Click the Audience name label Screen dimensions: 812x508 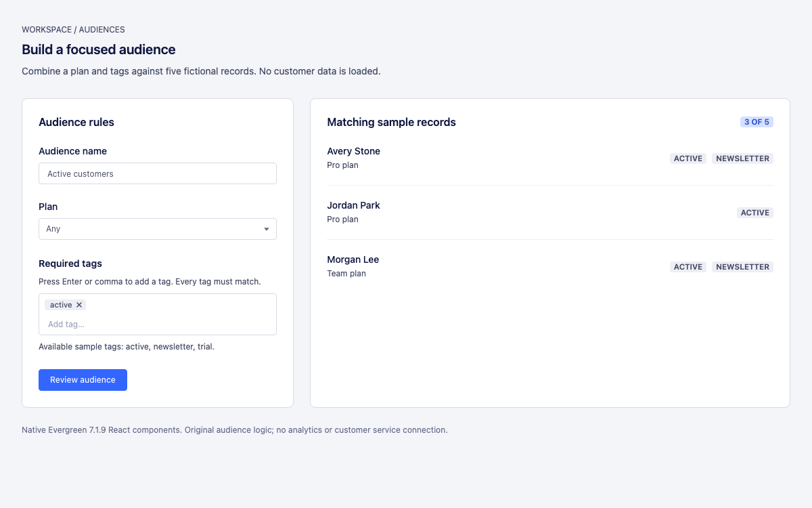(x=72, y=151)
